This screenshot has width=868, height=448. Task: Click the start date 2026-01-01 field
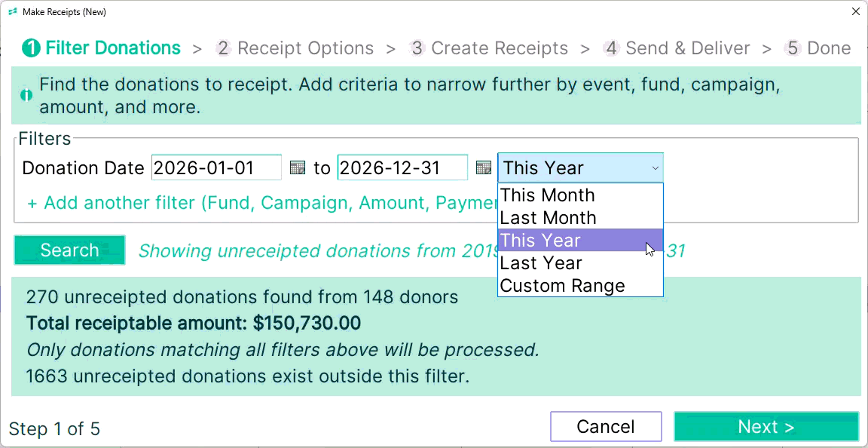pos(216,167)
